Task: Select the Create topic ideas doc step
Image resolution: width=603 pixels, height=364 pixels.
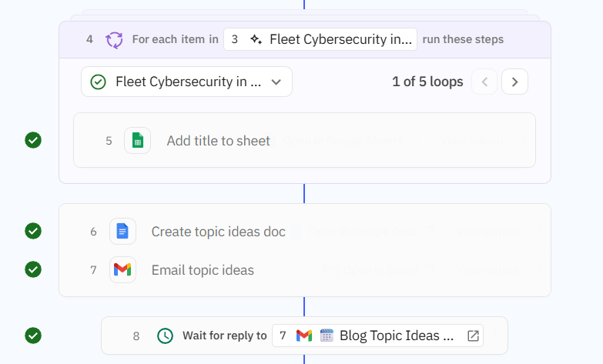Action: point(218,232)
